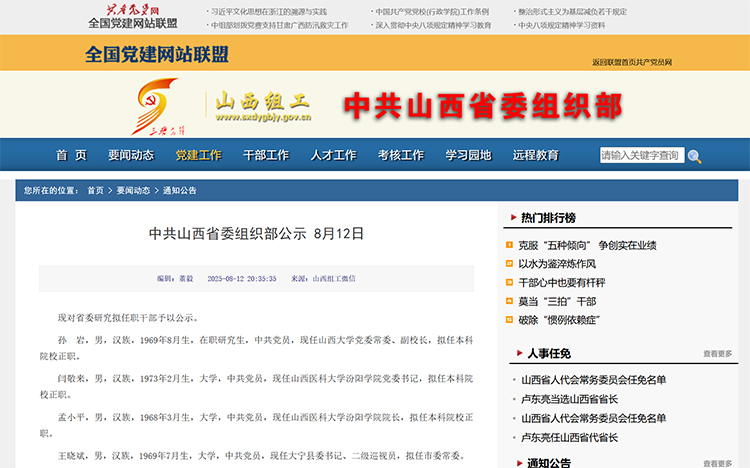Click the orange bullet before 干部心中也要有杆秤
Viewport: 750px width, 468px height.
pos(509,283)
